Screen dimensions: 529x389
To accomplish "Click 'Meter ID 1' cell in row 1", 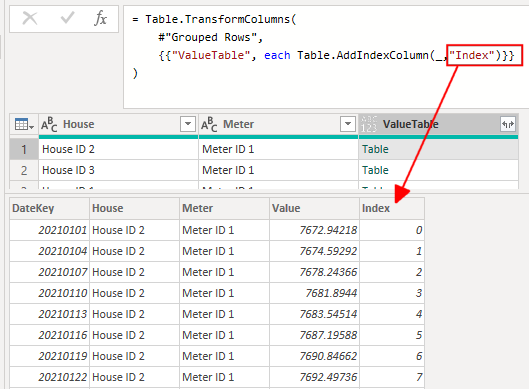I will pyautogui.click(x=278, y=149).
